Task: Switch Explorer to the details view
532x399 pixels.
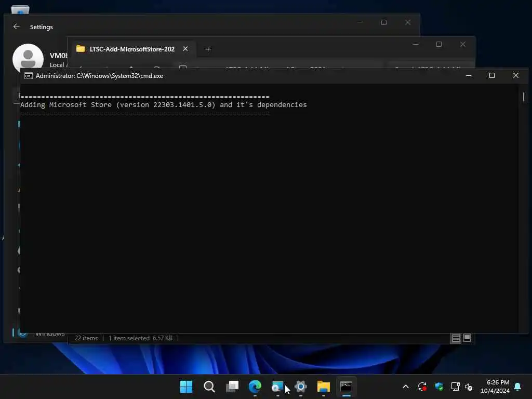Action: 456,338
